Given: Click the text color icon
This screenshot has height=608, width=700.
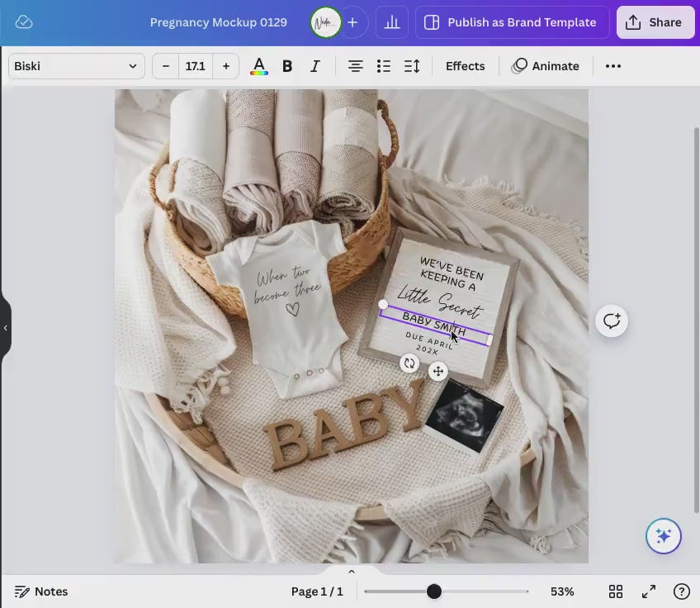Looking at the screenshot, I should pyautogui.click(x=258, y=66).
